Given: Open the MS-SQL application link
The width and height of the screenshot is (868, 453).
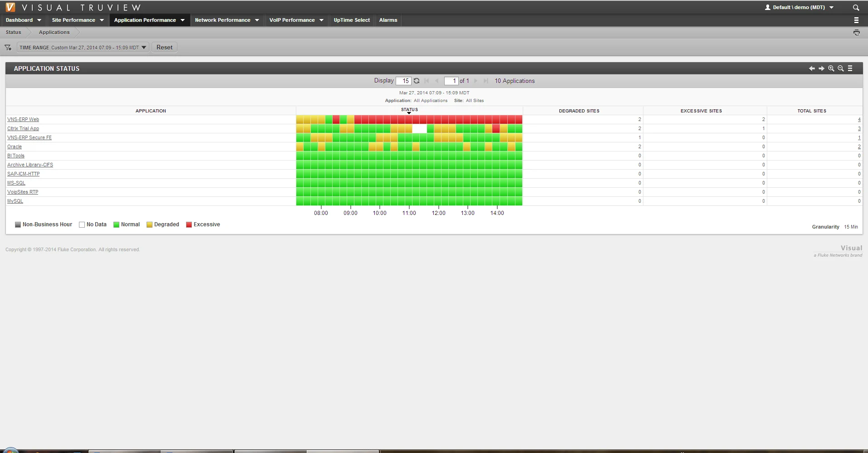Looking at the screenshot, I should 16,183.
